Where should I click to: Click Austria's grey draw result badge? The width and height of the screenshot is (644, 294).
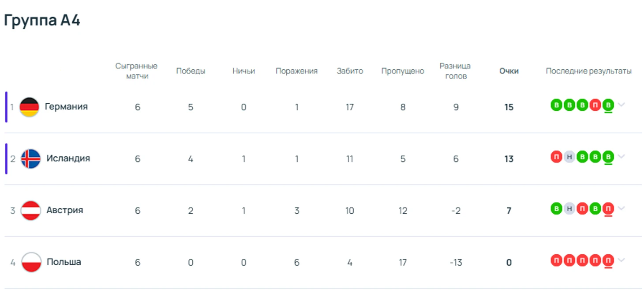[569, 208]
